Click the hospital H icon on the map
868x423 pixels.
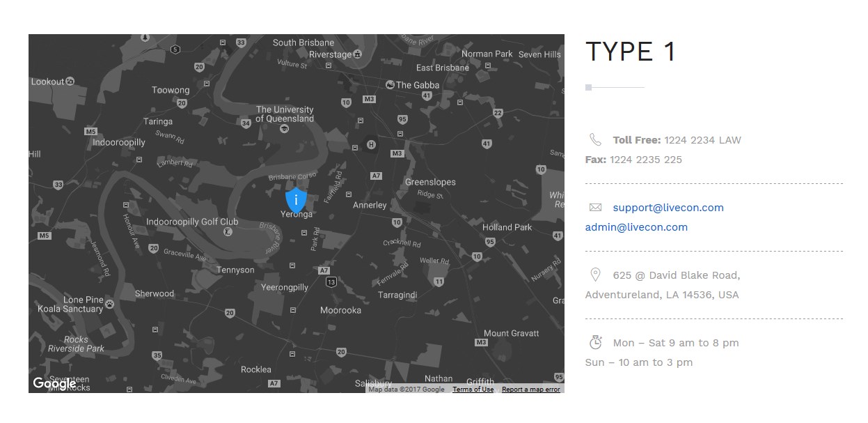371,144
